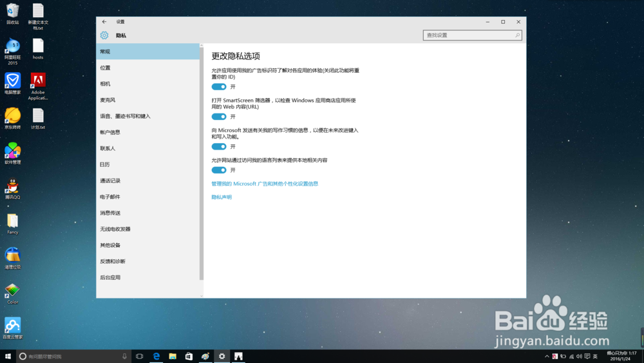The image size is (644, 363).
Task: Select the 反馈和诊断 privacy category
Action: click(x=148, y=262)
